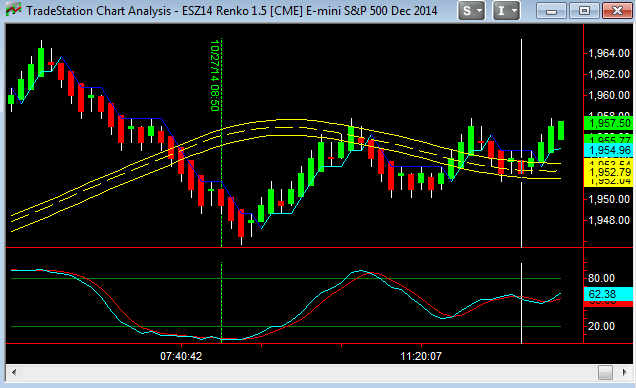Open the I interval-link dropdown
Screen dimensions: 636x388
pos(506,11)
